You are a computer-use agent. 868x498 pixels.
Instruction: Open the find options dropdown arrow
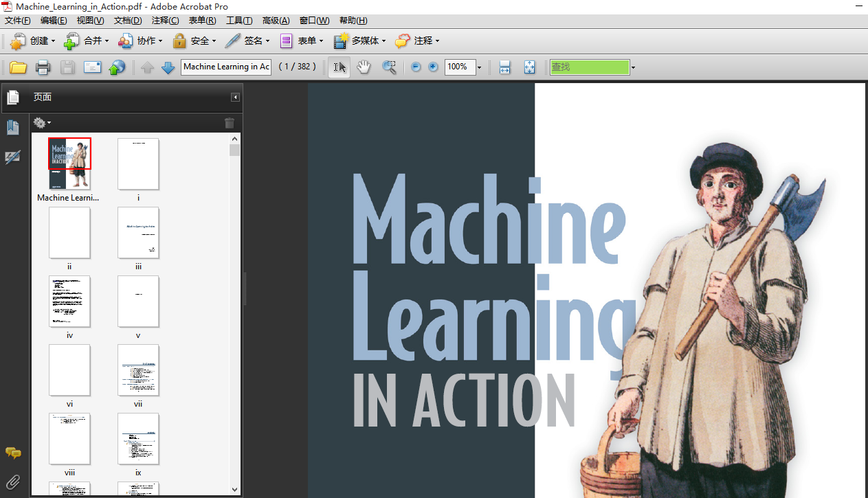(633, 67)
